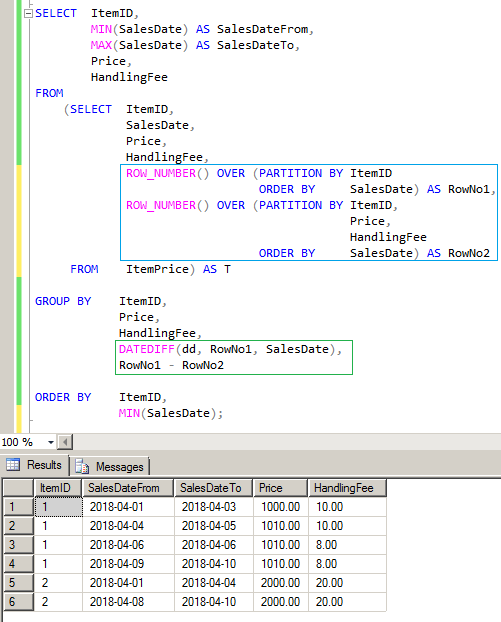Click HandlingFee cell 20.00 in row 6
The height and width of the screenshot is (622, 501).
(x=347, y=602)
